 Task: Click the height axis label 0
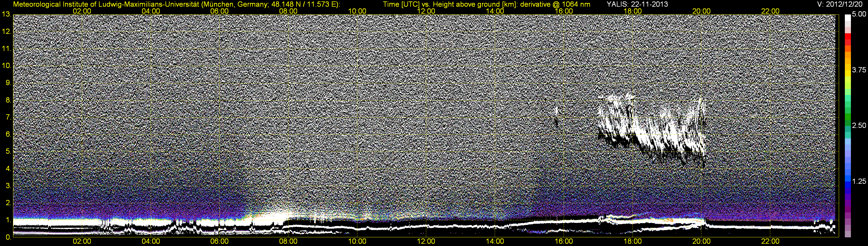(8, 238)
